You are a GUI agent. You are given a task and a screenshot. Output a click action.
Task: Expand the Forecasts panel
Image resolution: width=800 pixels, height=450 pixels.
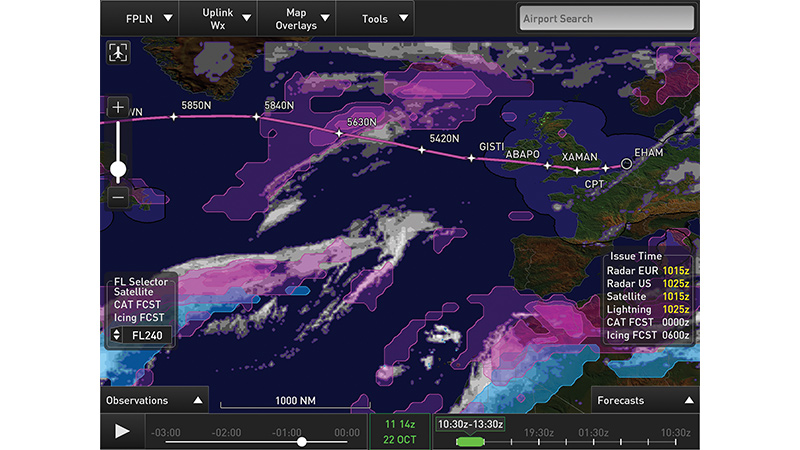click(x=645, y=400)
